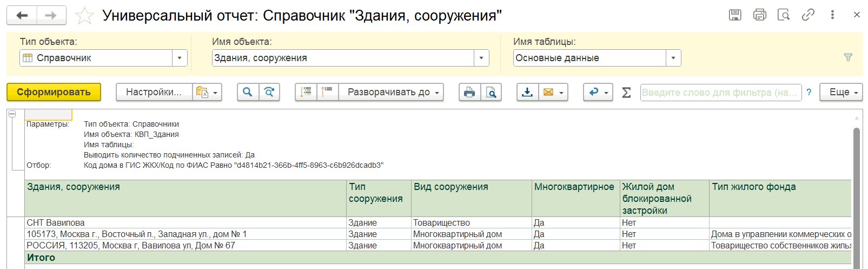868x269 pixels.
Task: Open Настройки... button
Action: pyautogui.click(x=154, y=92)
